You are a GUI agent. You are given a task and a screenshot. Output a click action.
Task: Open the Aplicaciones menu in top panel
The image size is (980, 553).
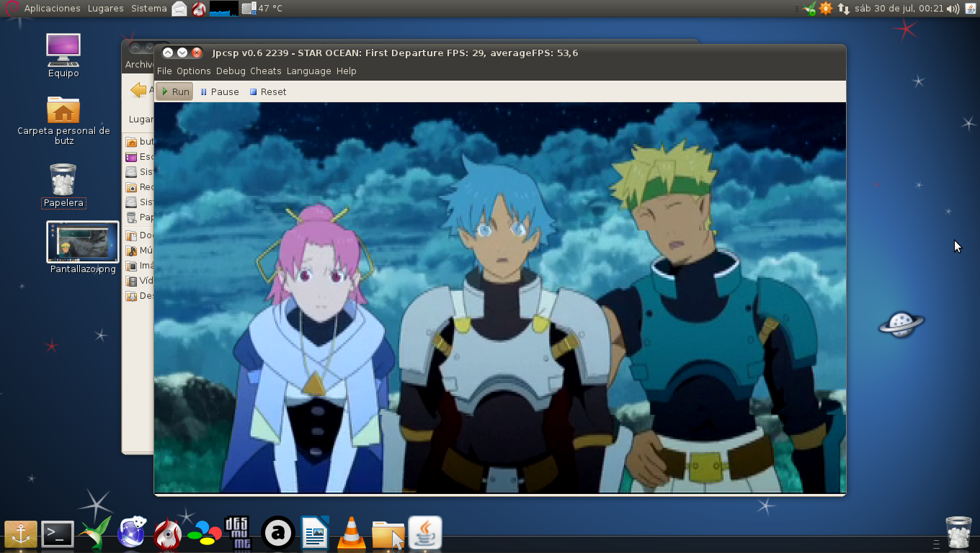tap(52, 9)
